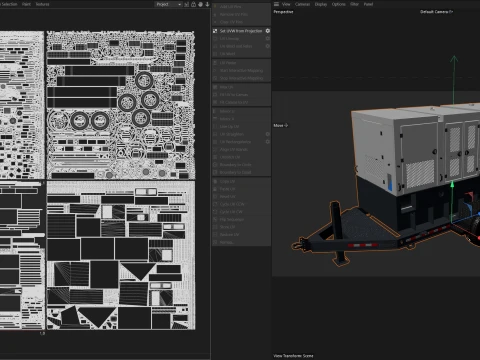Click the Copy UV icon
480x360 pixels.
click(215, 181)
